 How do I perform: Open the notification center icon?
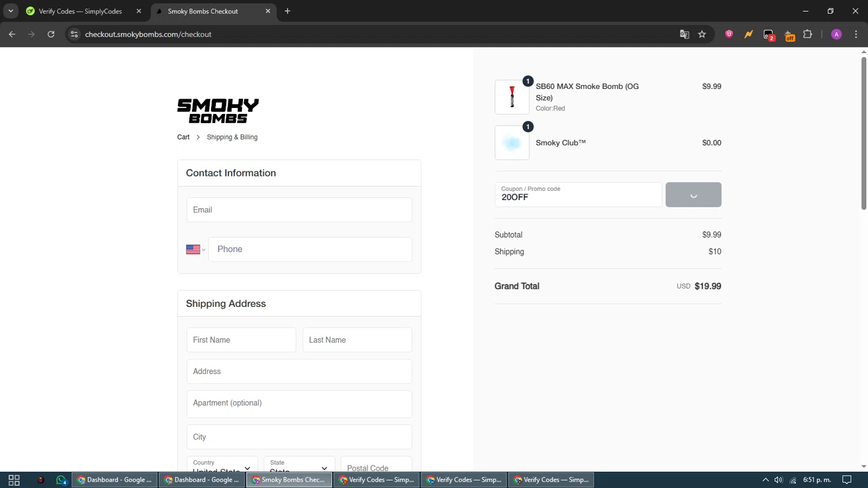pyautogui.click(x=847, y=480)
